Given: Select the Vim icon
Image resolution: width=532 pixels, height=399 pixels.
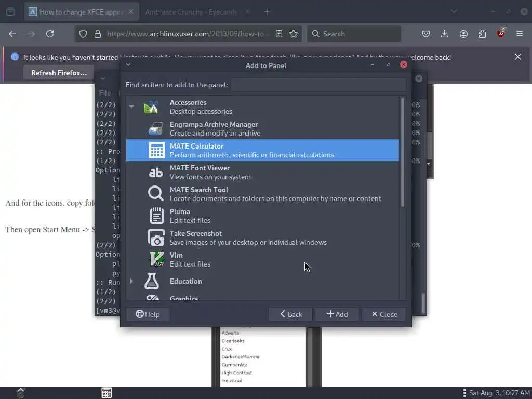Looking at the screenshot, I should (156, 259).
